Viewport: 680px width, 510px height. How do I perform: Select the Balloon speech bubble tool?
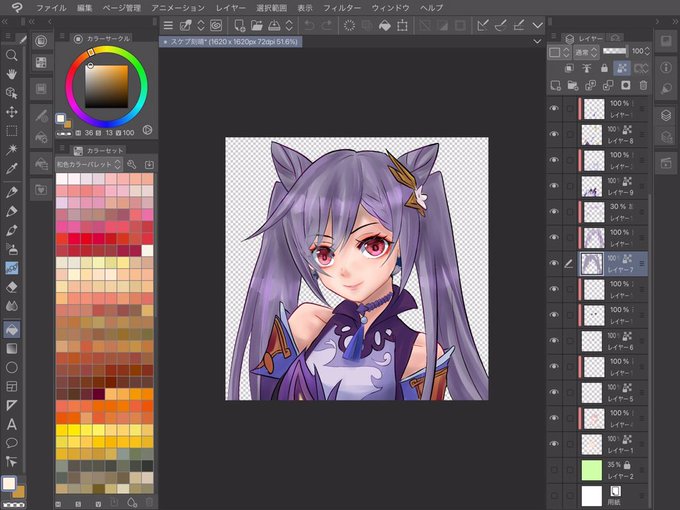pyautogui.click(x=12, y=443)
